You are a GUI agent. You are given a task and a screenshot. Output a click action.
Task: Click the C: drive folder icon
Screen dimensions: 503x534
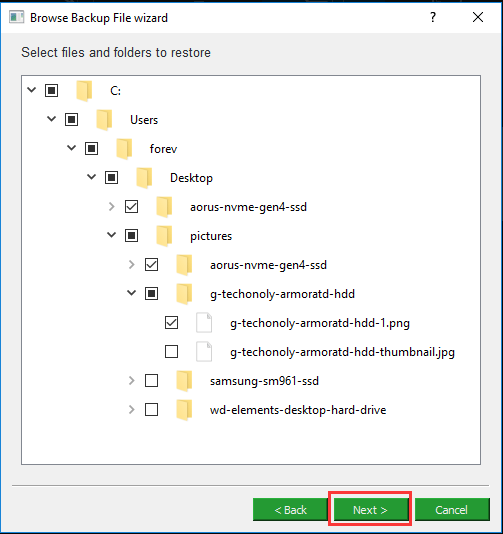click(x=84, y=91)
